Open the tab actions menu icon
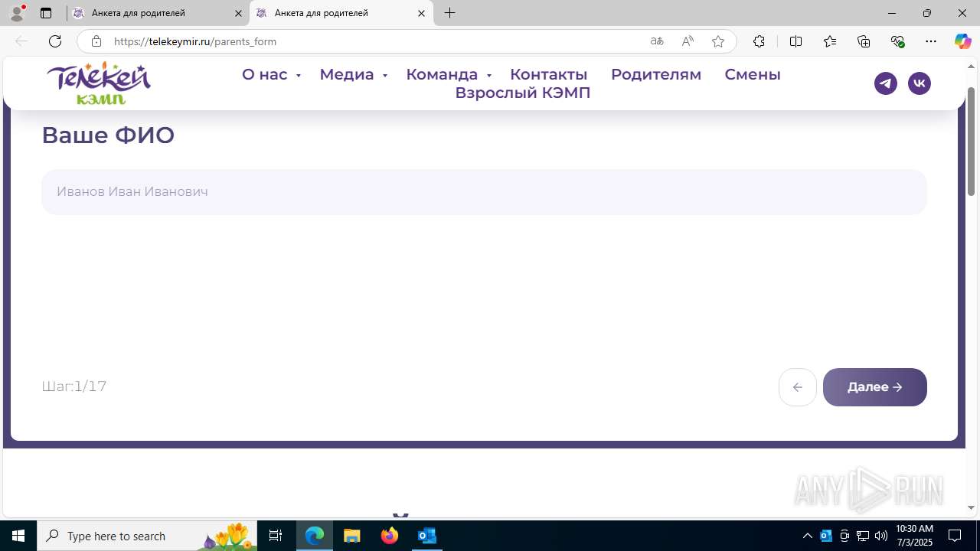Viewport: 980px width, 551px height. coord(46,13)
